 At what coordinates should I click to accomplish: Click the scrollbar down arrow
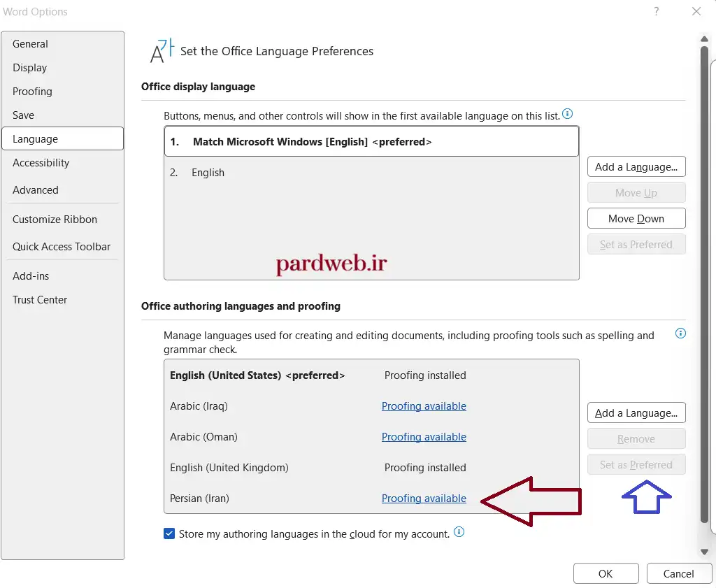coord(704,552)
